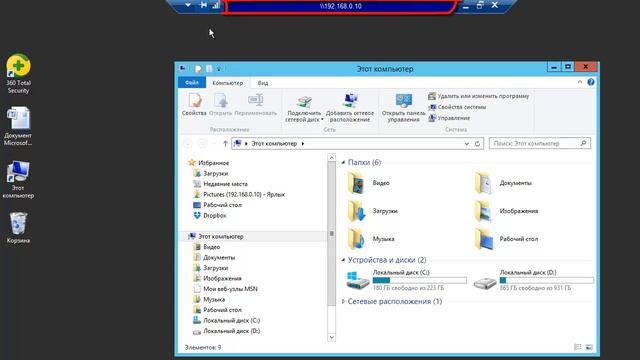Click the help question mark icon
The height and width of the screenshot is (360, 640).
pos(591,82)
